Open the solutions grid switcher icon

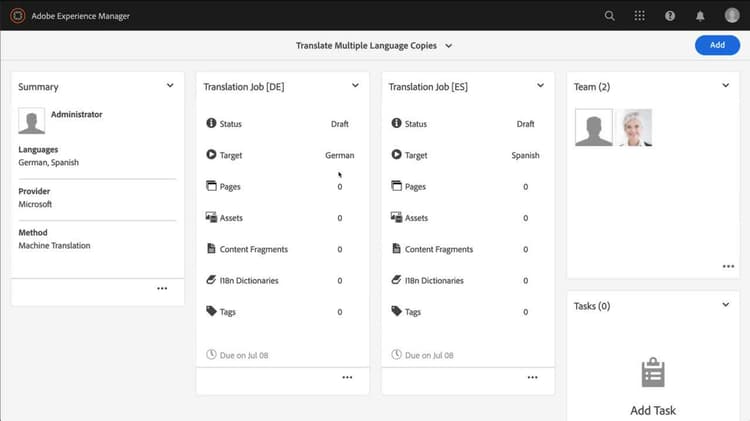click(x=640, y=16)
